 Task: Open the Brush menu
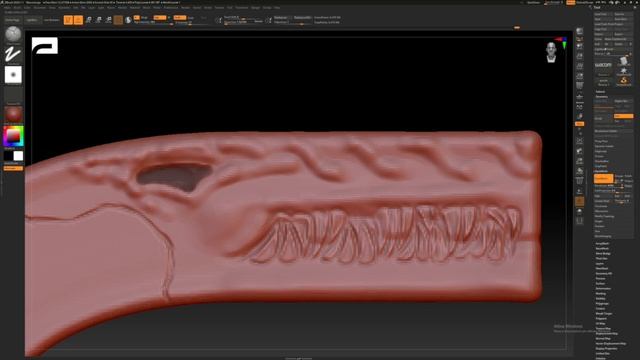click(x=17, y=8)
